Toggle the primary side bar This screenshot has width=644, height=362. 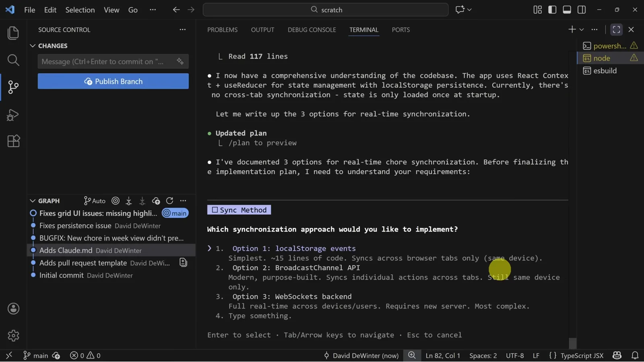(x=552, y=10)
